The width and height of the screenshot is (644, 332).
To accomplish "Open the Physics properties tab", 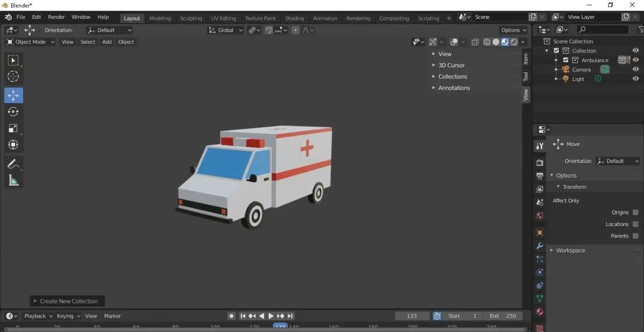I will click(x=540, y=272).
